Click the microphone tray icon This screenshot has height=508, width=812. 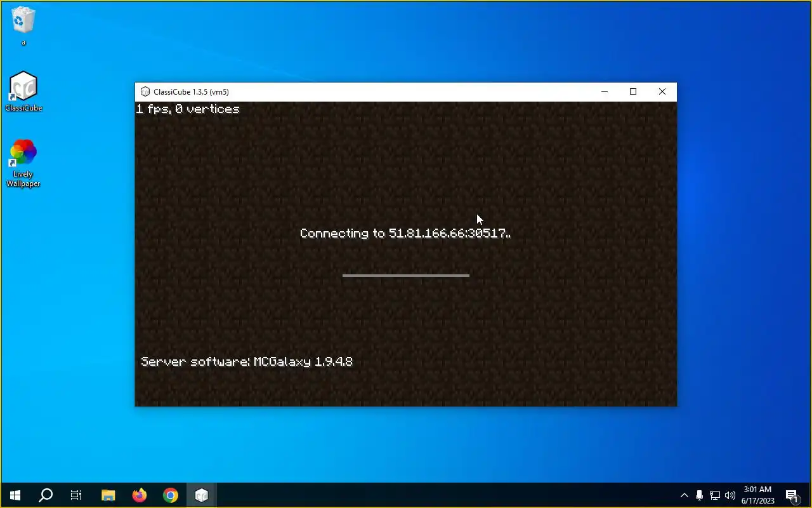point(699,495)
